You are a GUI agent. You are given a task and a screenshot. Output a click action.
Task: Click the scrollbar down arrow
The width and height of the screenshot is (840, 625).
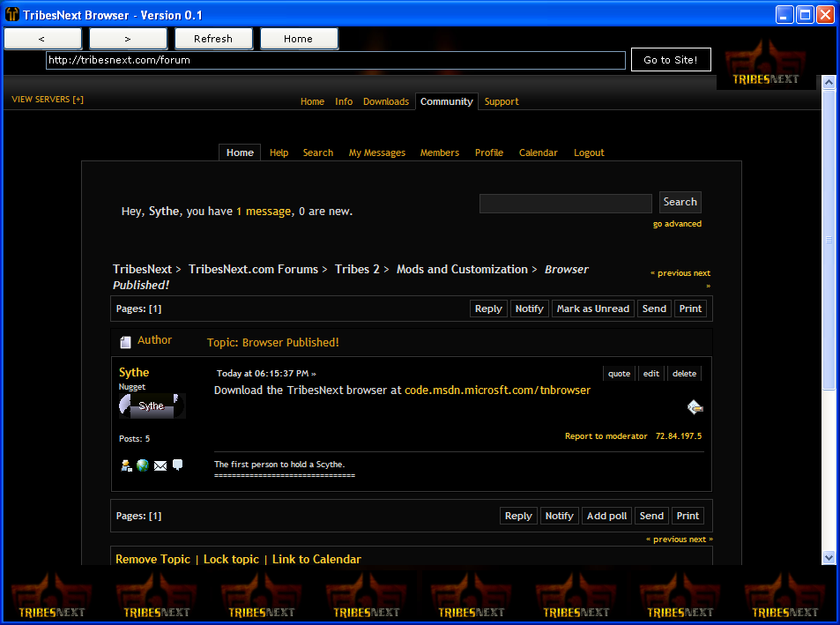click(x=829, y=557)
